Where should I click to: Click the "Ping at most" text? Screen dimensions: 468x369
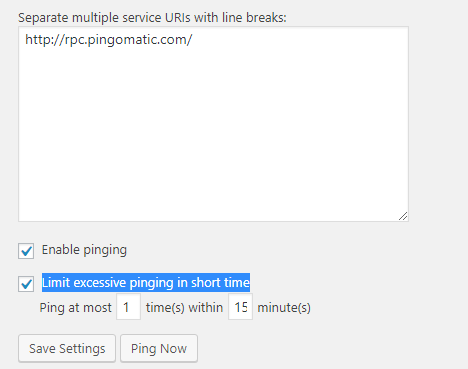click(x=76, y=307)
